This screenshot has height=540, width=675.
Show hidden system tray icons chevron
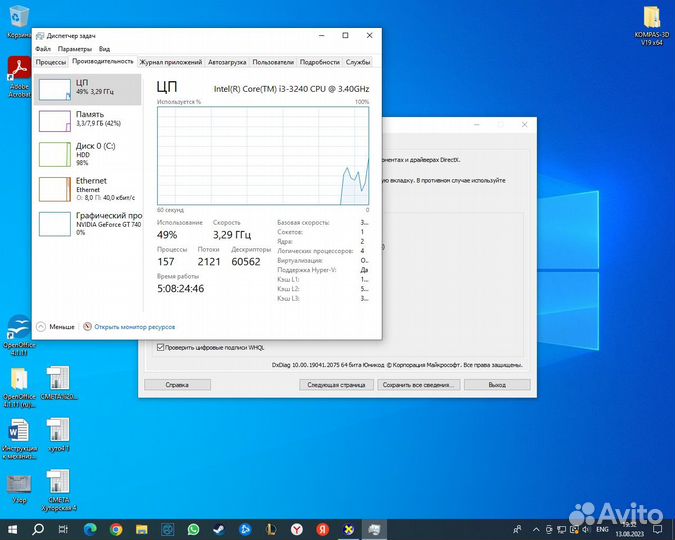(x=536, y=529)
